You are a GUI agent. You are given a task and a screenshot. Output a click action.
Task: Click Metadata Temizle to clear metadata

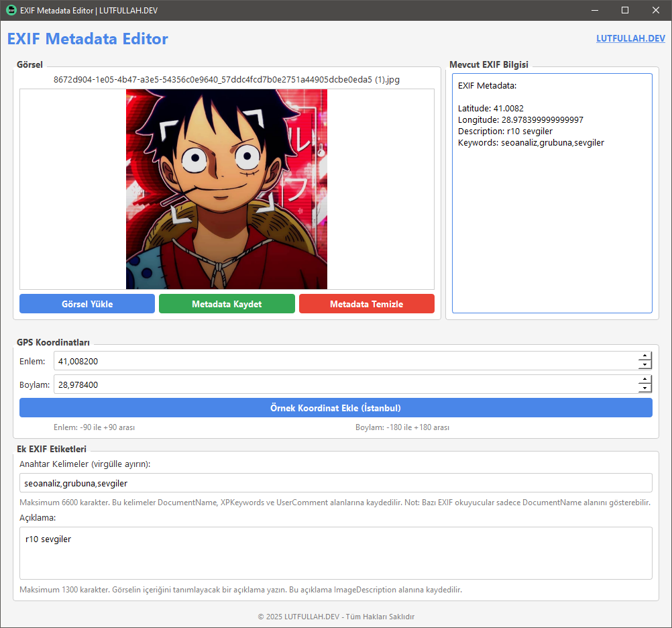point(366,303)
